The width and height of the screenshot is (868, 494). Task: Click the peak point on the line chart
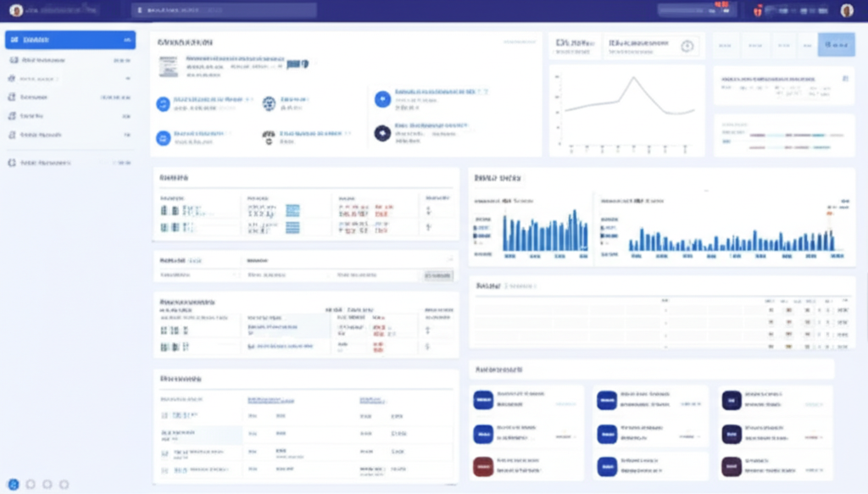pos(632,78)
